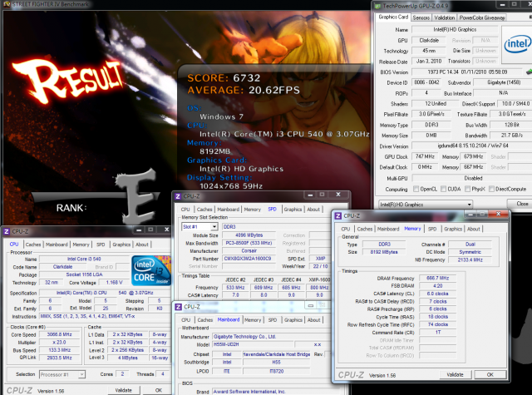
Task: Click the Z icon of the CPU-Z CPU window title bar
Action: [x=7, y=231]
